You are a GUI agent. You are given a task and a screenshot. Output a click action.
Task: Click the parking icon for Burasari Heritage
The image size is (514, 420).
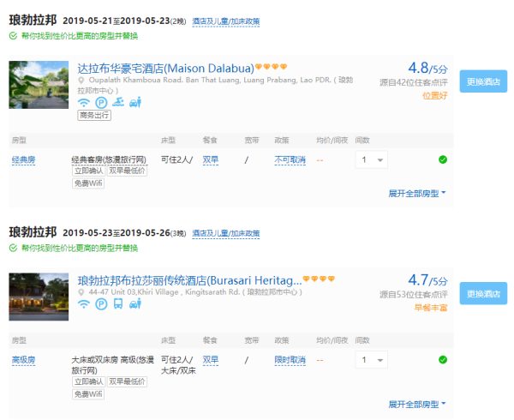[x=101, y=304]
